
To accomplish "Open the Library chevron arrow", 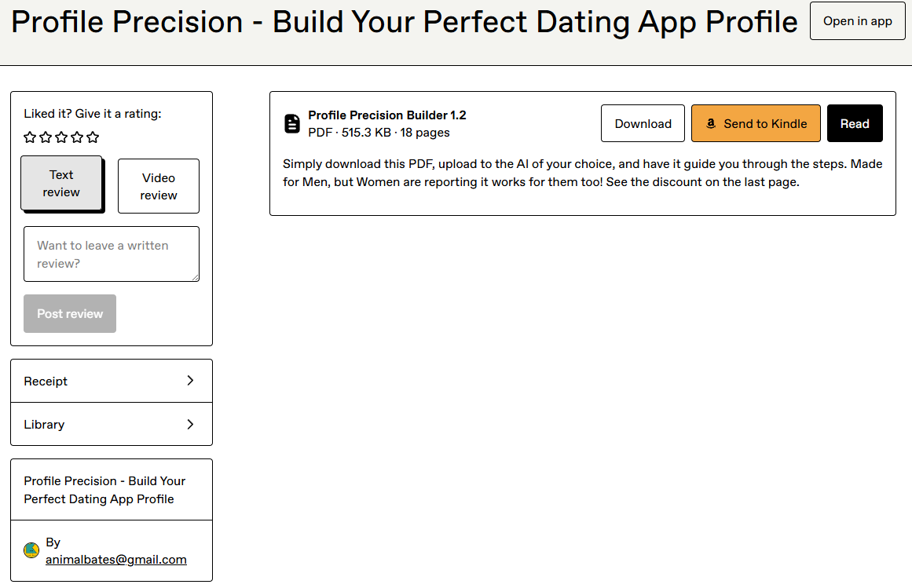I will pyautogui.click(x=190, y=424).
